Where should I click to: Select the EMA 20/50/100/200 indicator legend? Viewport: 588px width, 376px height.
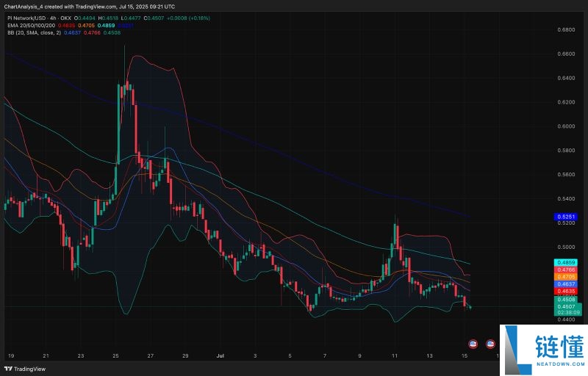coord(35,26)
